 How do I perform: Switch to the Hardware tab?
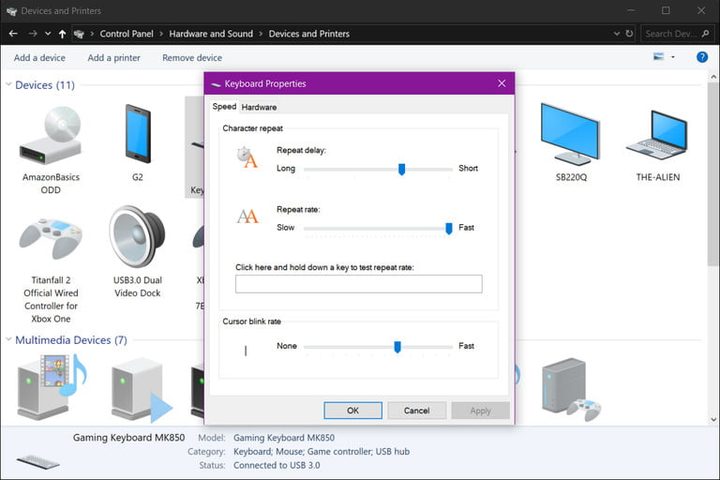[x=259, y=107]
